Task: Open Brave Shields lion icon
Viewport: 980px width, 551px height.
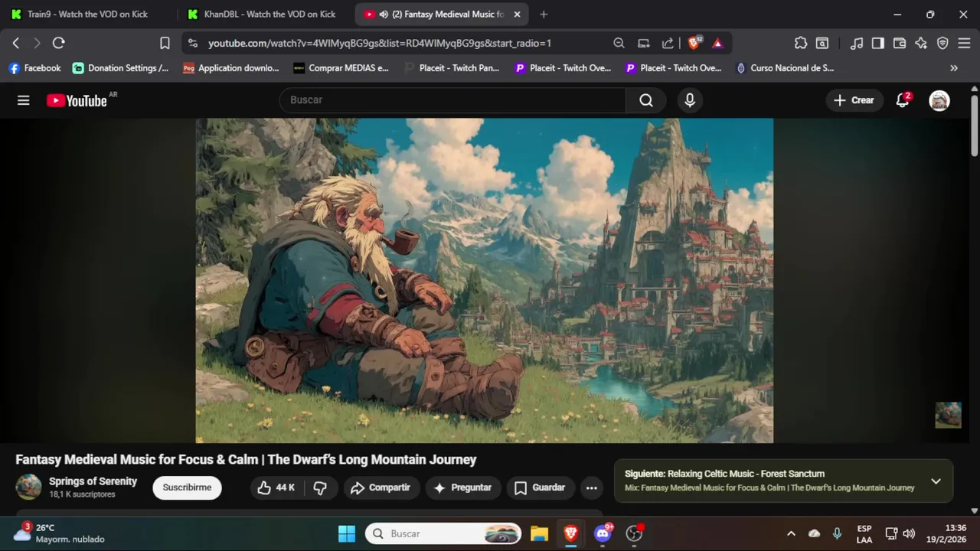Action: click(694, 43)
